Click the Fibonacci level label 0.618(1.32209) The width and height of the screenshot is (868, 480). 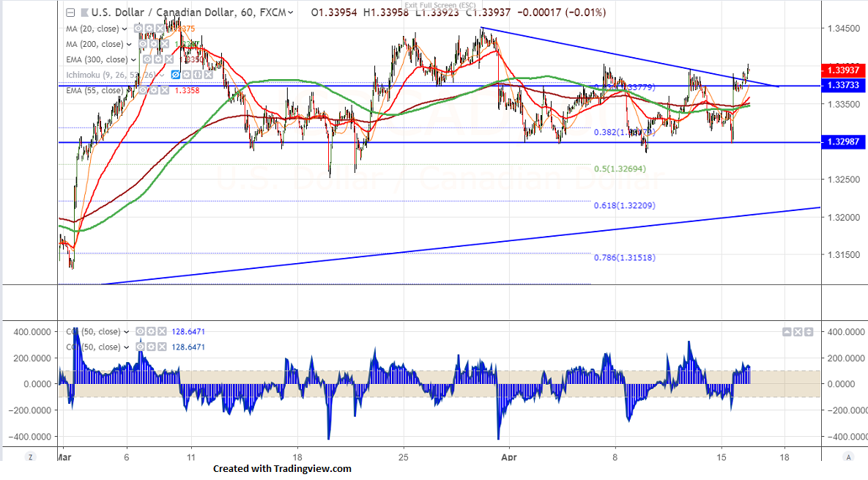point(624,205)
